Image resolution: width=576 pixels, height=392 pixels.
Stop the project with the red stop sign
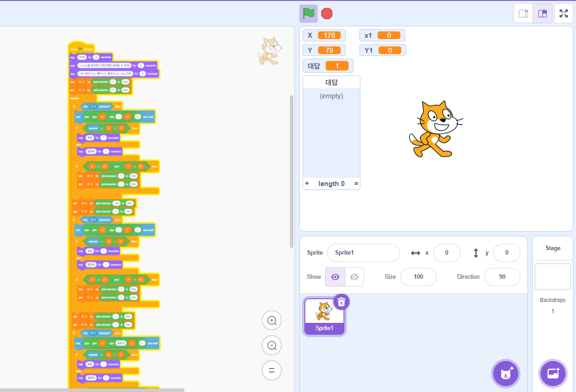[327, 14]
